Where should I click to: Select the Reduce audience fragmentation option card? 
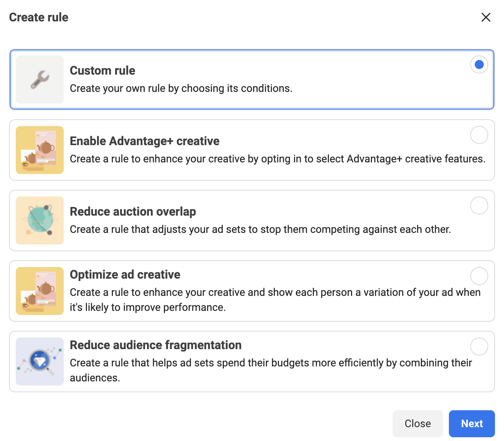tap(252, 361)
